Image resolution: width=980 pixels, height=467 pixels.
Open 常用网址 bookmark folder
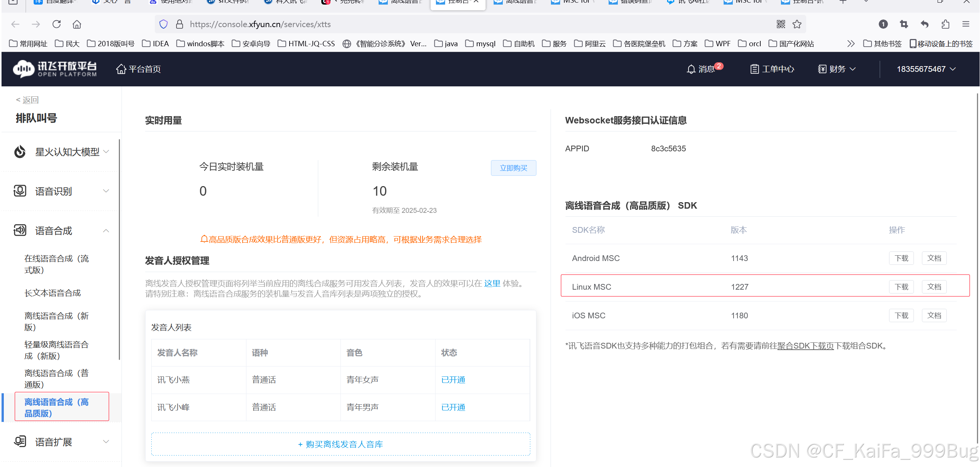tap(28, 44)
